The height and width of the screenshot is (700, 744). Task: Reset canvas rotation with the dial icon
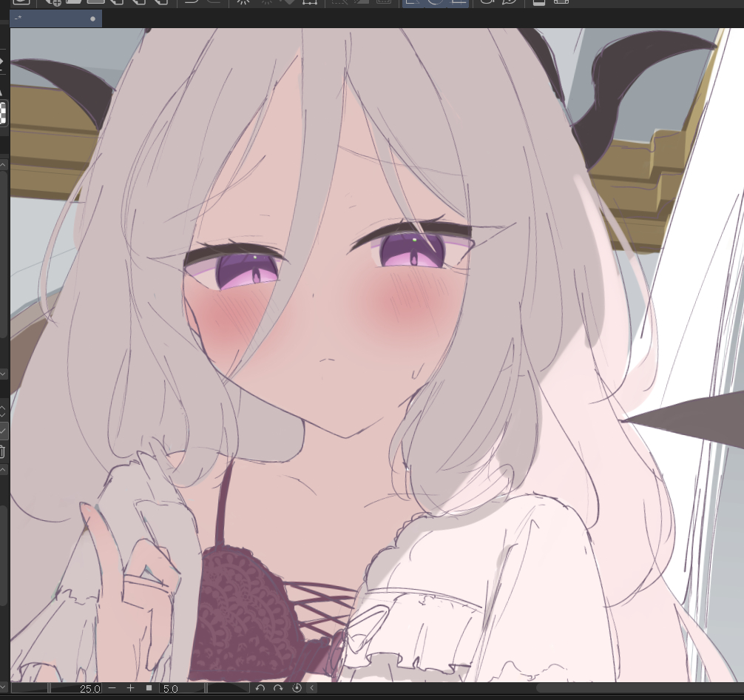click(x=297, y=687)
